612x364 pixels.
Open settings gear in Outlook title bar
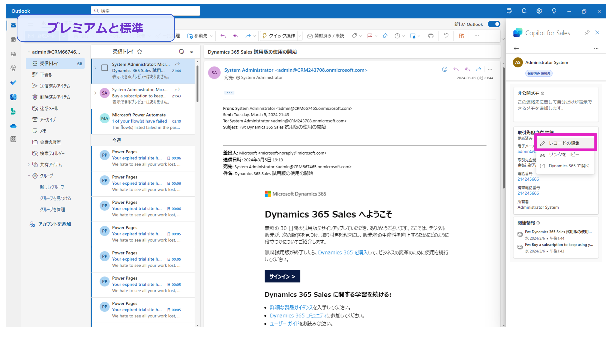539,11
